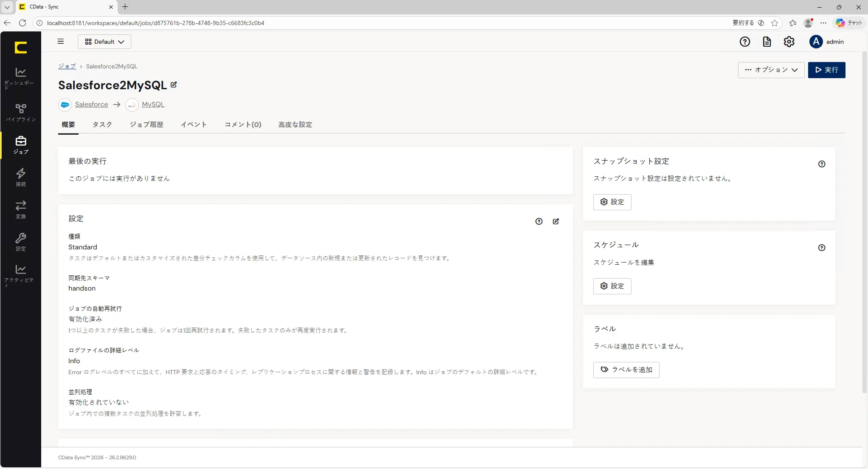This screenshot has width=868, height=469.
Task: Go to ジョブ jobs in sidebar
Action: (x=20, y=145)
